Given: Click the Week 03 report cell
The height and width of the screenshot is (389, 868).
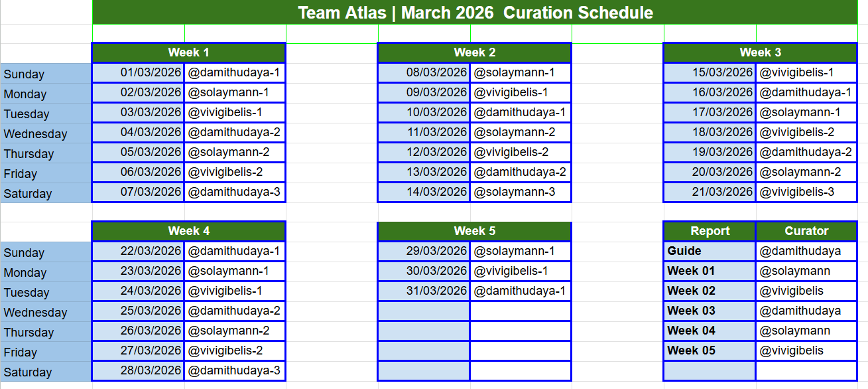Looking at the screenshot, I should (710, 311).
